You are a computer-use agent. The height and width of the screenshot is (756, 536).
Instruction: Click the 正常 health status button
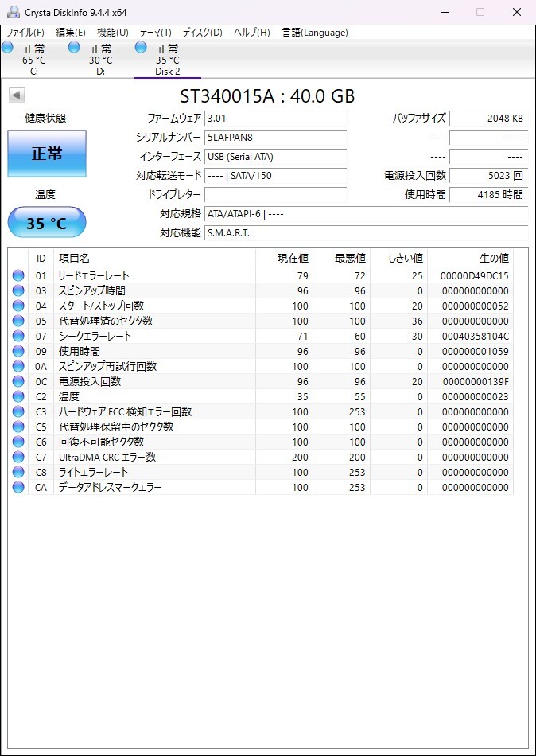click(47, 154)
